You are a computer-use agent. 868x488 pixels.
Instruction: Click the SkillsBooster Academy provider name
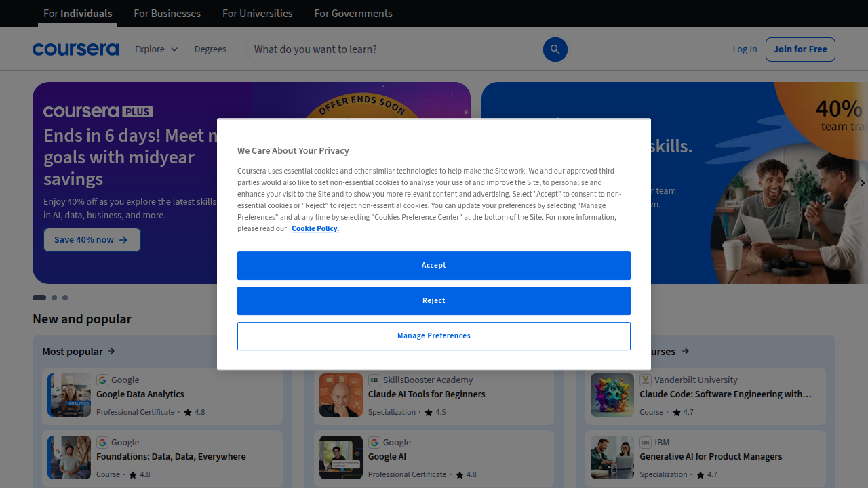(428, 380)
